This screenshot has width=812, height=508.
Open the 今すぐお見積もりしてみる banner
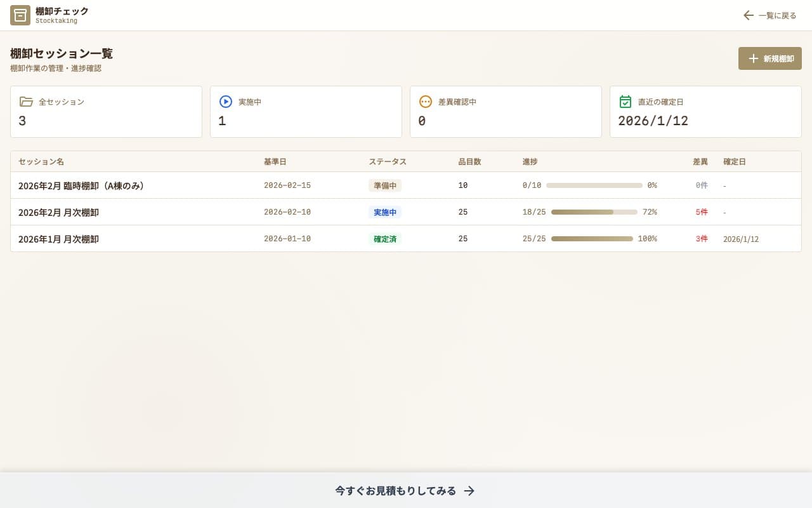406,490
